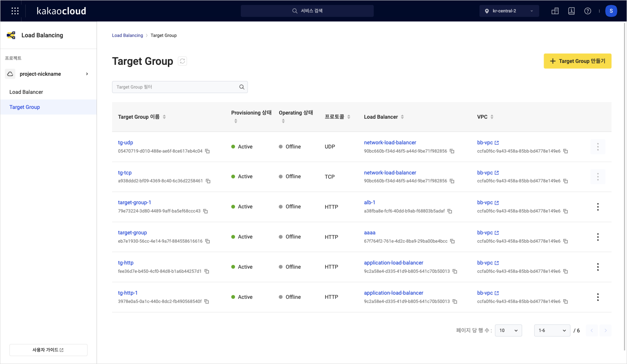
Task: Open target-group-1 link
Action: [x=134, y=202]
